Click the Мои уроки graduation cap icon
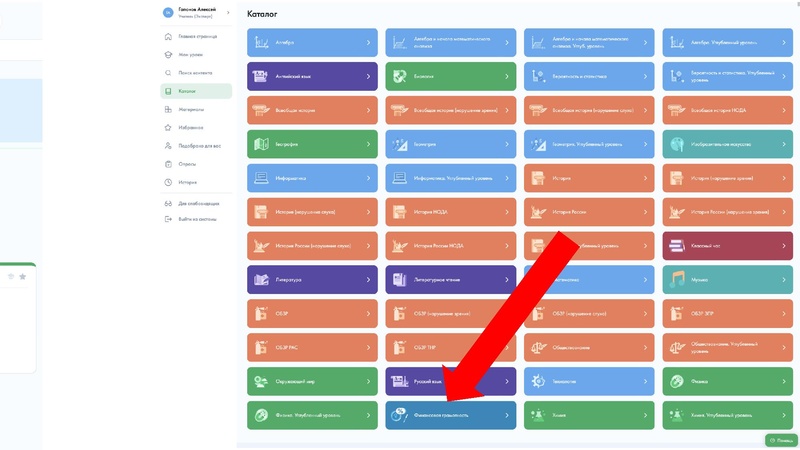The height and width of the screenshot is (450, 800). [x=167, y=54]
